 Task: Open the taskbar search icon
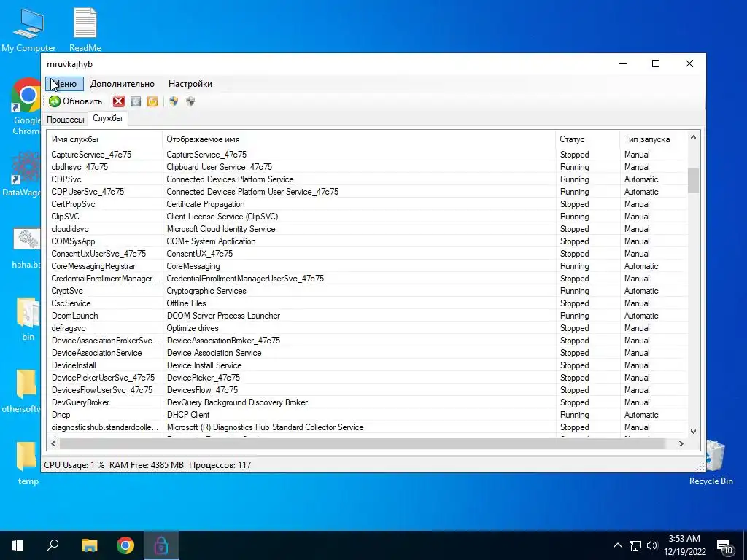pyautogui.click(x=53, y=545)
